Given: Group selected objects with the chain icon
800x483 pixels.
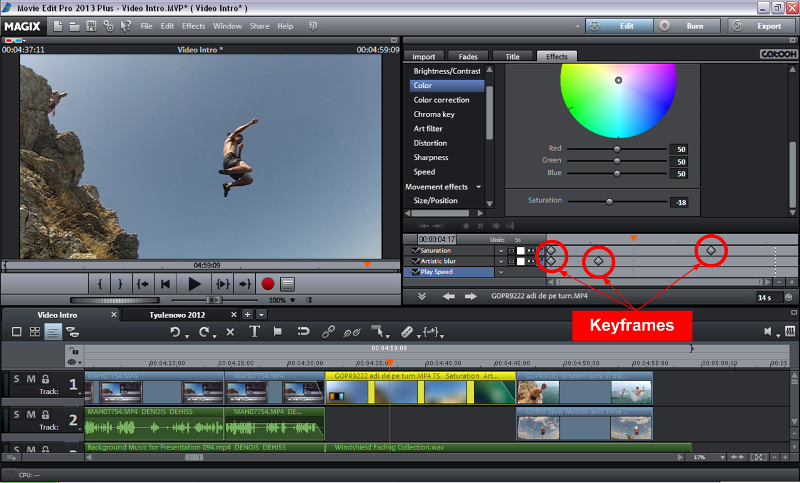Looking at the screenshot, I should [x=328, y=332].
